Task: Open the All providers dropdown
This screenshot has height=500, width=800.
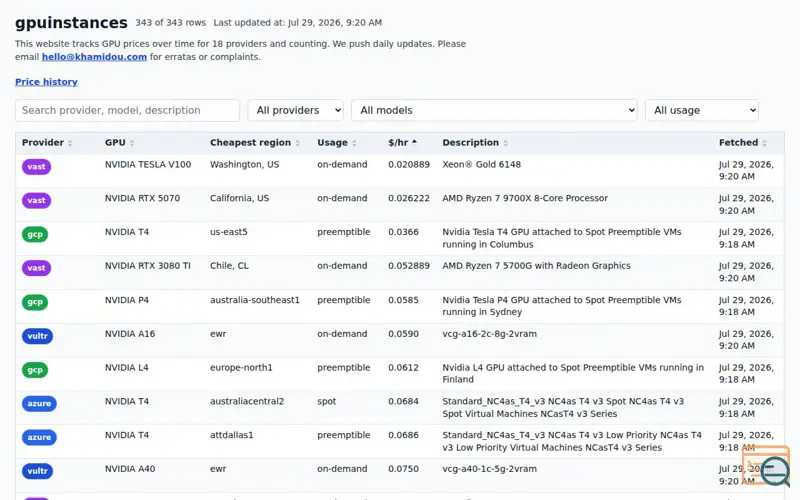Action: (x=295, y=110)
